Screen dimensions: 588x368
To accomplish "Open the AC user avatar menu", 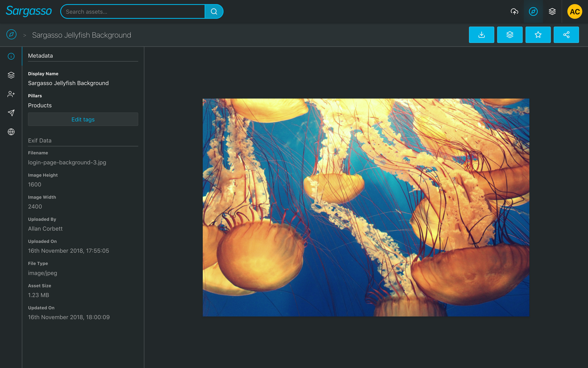I will (x=575, y=11).
